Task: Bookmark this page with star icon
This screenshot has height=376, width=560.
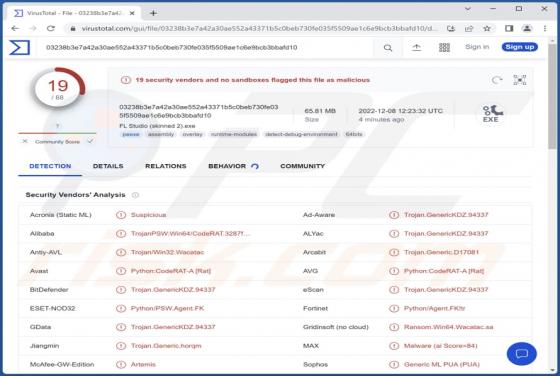Action: point(486,29)
